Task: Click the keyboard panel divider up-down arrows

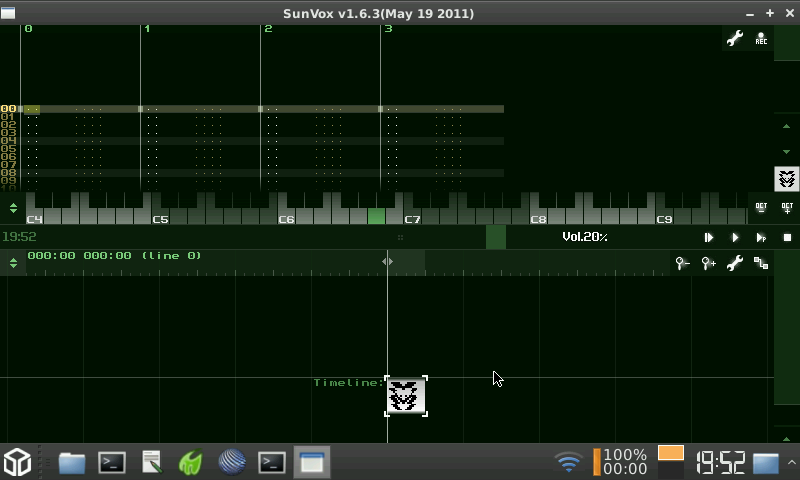Action: (x=13, y=208)
